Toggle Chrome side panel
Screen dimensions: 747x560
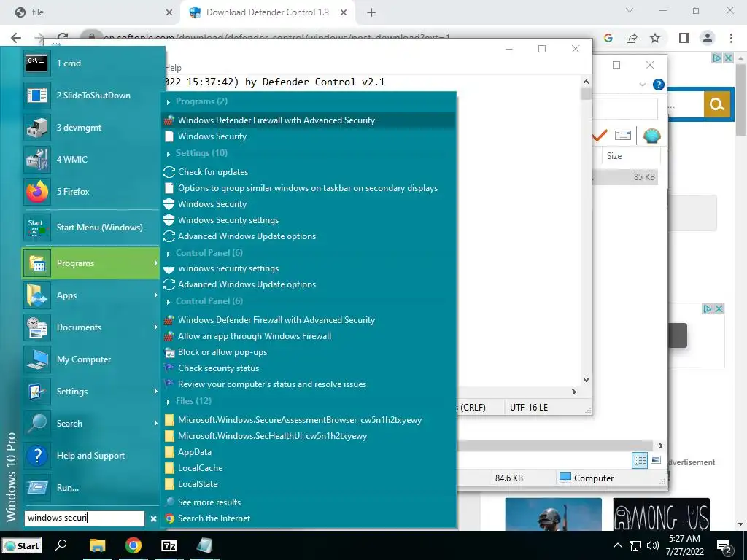[x=684, y=38]
